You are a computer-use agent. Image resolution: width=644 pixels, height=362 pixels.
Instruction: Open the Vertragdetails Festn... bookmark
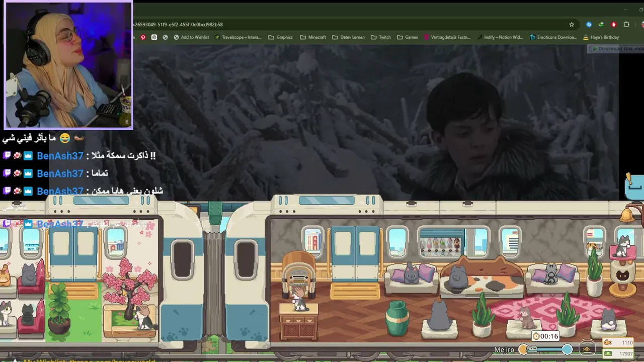pos(447,37)
